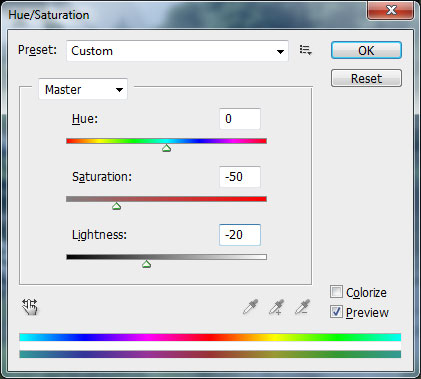Click into the Hue value field
The height and width of the screenshot is (379, 421).
(x=240, y=119)
